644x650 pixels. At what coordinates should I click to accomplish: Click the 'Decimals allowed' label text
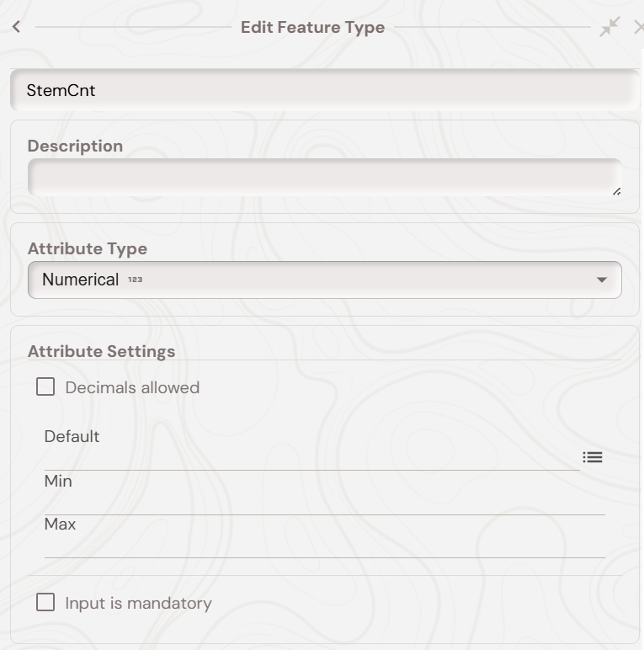[x=132, y=388]
